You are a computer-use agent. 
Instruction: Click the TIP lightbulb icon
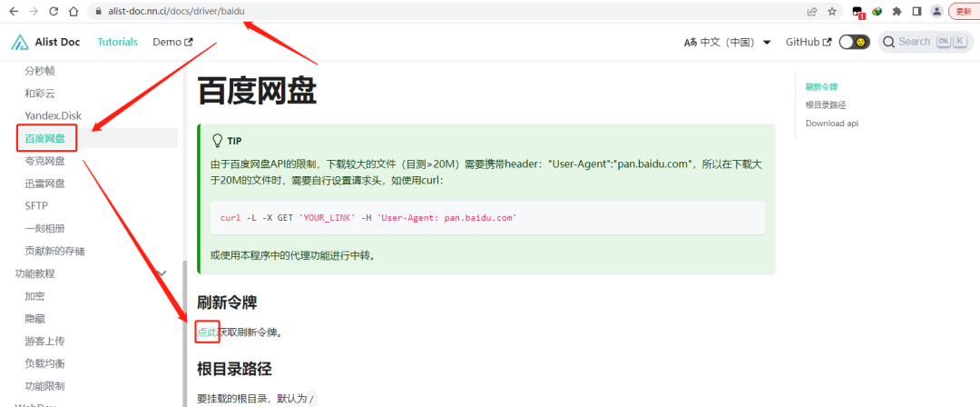point(218,140)
